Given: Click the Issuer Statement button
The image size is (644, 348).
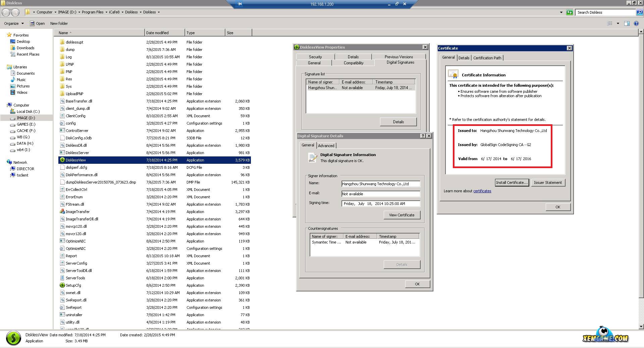Looking at the screenshot, I should pyautogui.click(x=548, y=183).
